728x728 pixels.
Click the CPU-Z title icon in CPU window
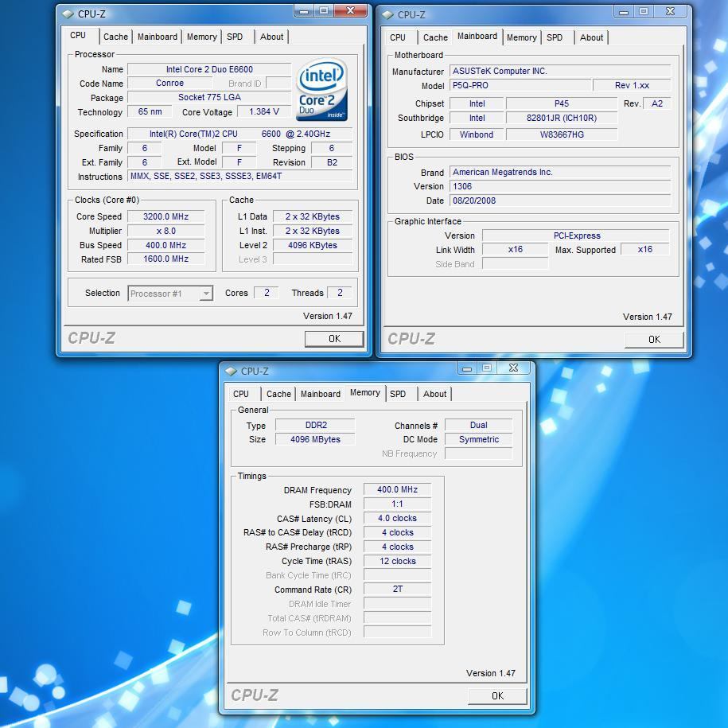point(68,14)
